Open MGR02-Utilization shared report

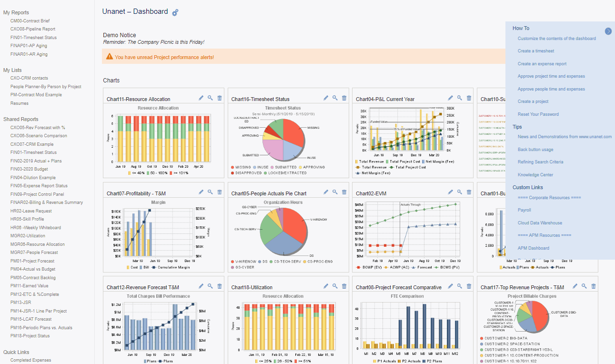pyautogui.click(x=28, y=236)
